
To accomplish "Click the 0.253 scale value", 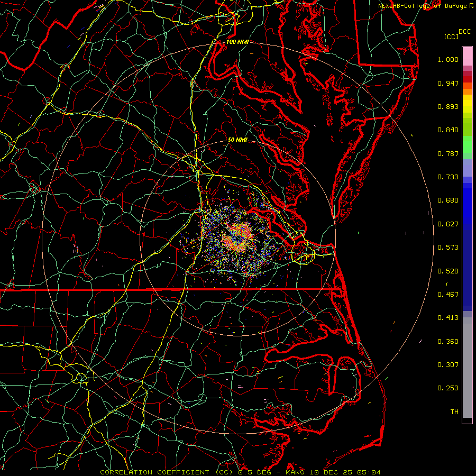I will pos(448,388).
